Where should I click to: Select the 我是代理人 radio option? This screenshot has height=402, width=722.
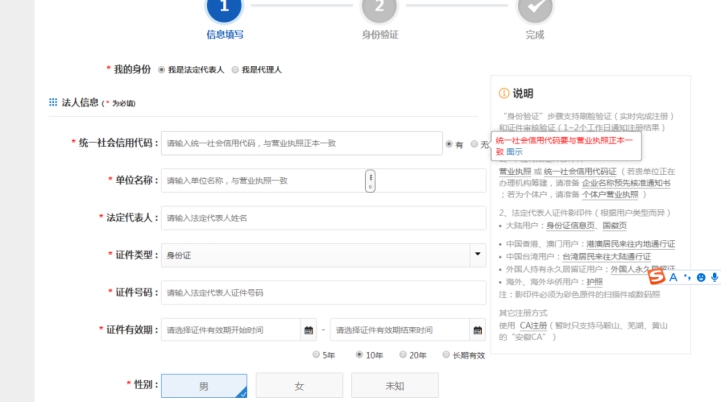(235, 70)
